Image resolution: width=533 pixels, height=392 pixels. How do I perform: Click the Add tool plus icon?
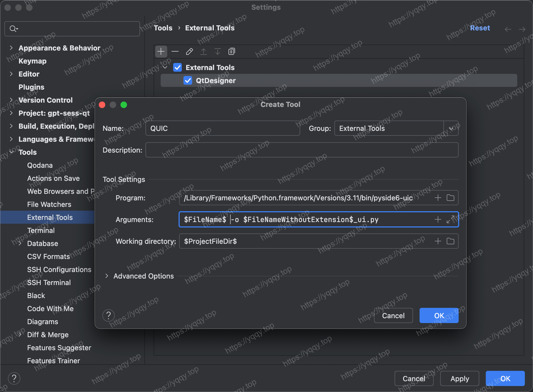click(161, 51)
